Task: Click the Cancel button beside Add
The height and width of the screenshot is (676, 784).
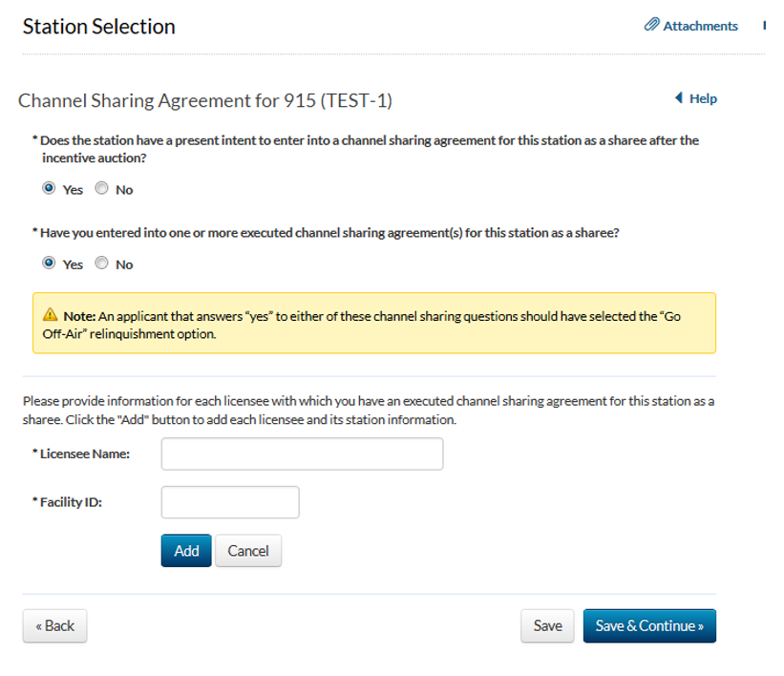Action: click(248, 551)
